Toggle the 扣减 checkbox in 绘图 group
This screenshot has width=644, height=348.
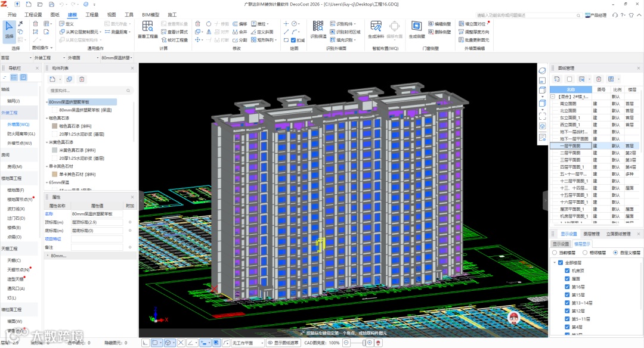[293, 40]
